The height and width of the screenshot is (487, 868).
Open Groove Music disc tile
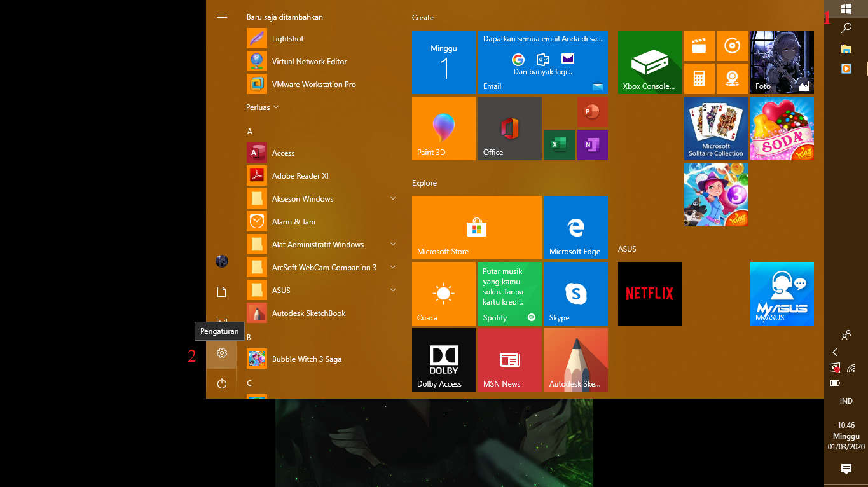(x=733, y=46)
